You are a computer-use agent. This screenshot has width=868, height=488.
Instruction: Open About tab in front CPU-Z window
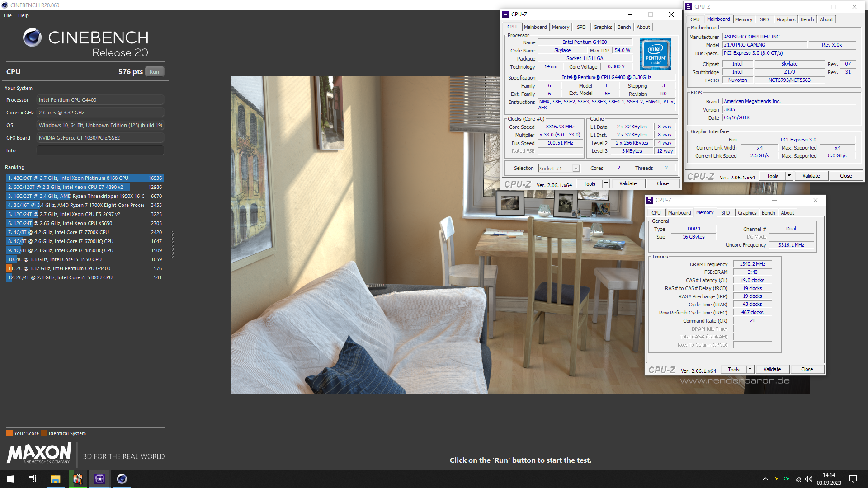643,27
